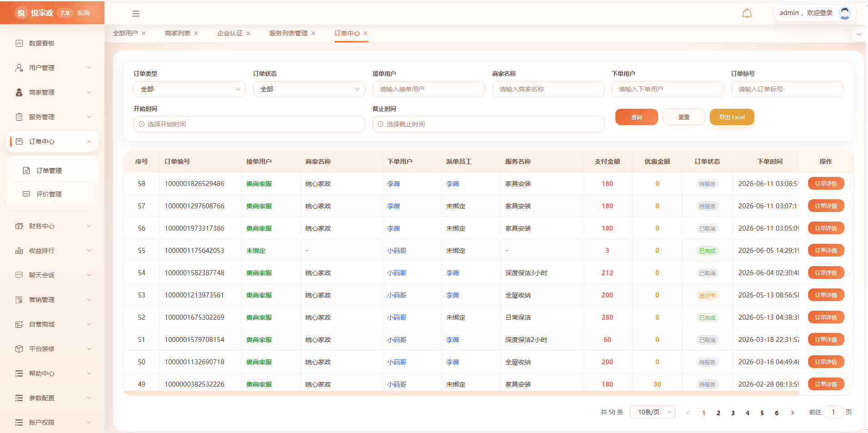Open the 10条/页 page size selector
This screenshot has height=433, width=868.
[x=652, y=412]
